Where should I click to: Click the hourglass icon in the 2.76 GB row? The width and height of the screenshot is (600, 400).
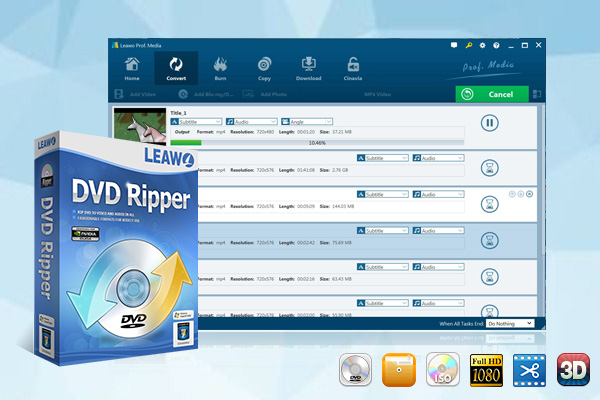[489, 168]
